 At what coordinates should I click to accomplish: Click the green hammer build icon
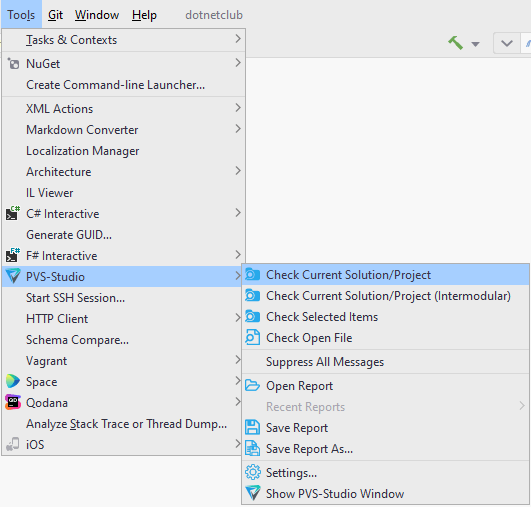[455, 43]
